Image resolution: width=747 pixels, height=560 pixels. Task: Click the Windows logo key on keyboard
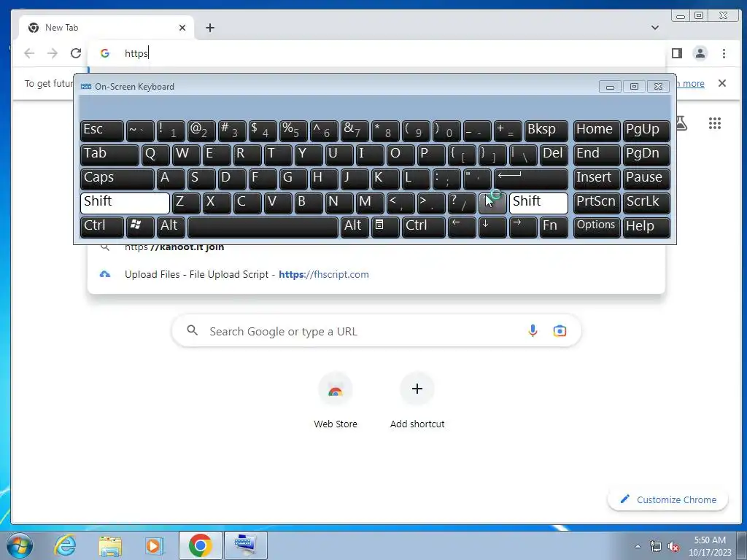[x=139, y=227]
